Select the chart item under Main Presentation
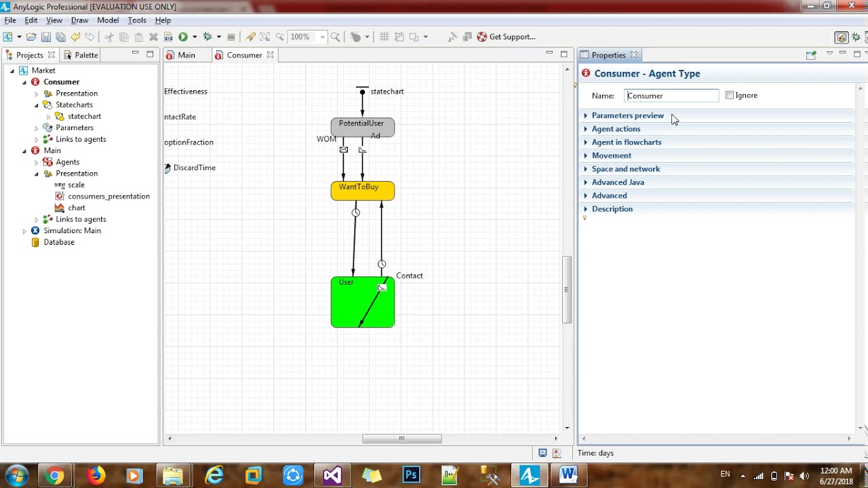Screen dimensions: 868x488 click(77, 208)
